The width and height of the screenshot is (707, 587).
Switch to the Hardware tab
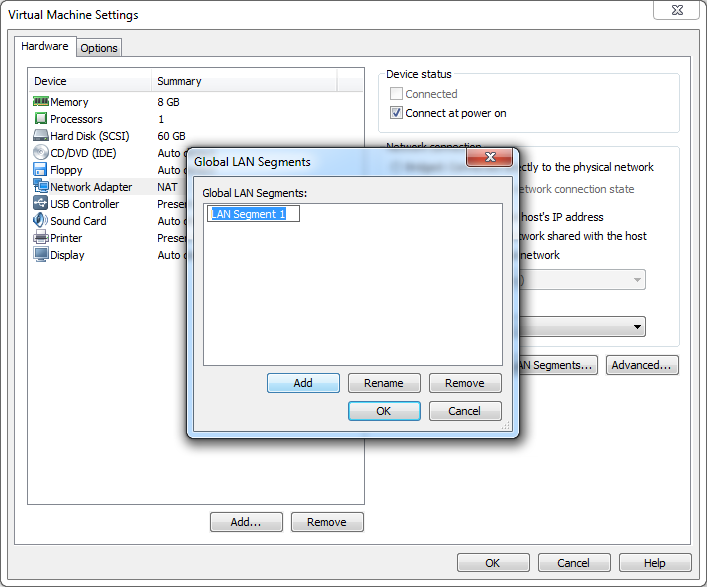[x=45, y=47]
